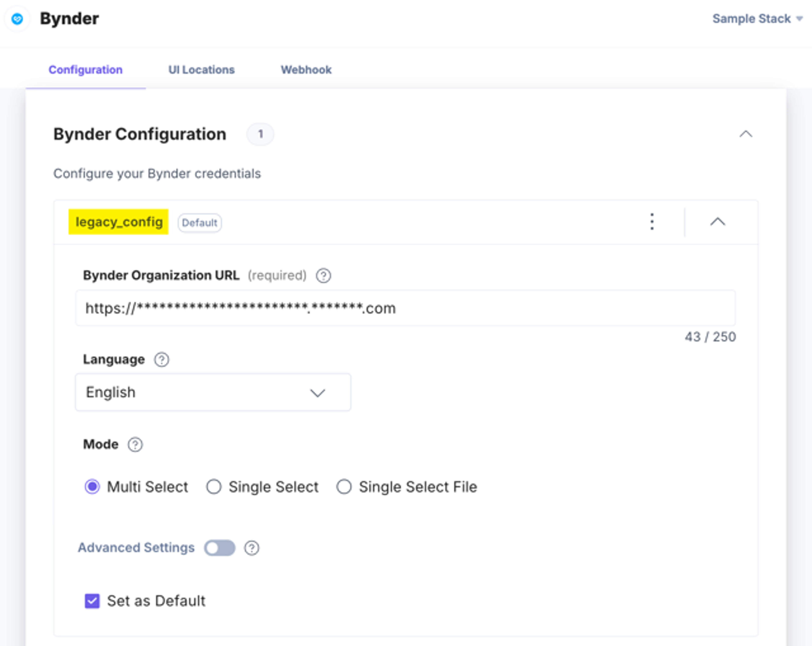Viewport: 812px width, 646px height.
Task: Click the configuration count badge 1
Action: 260,134
